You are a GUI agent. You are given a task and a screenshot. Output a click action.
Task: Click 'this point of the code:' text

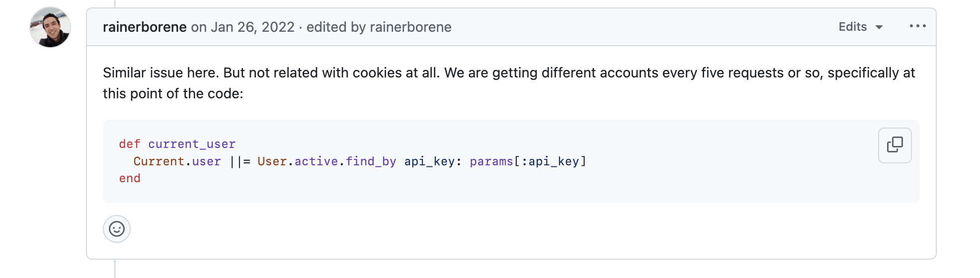(173, 94)
